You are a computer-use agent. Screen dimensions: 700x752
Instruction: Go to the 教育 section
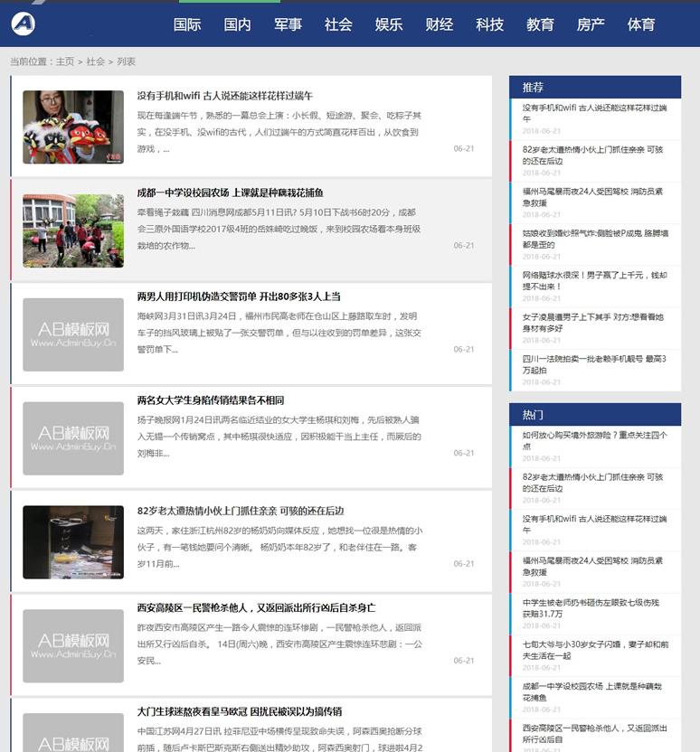coord(540,24)
